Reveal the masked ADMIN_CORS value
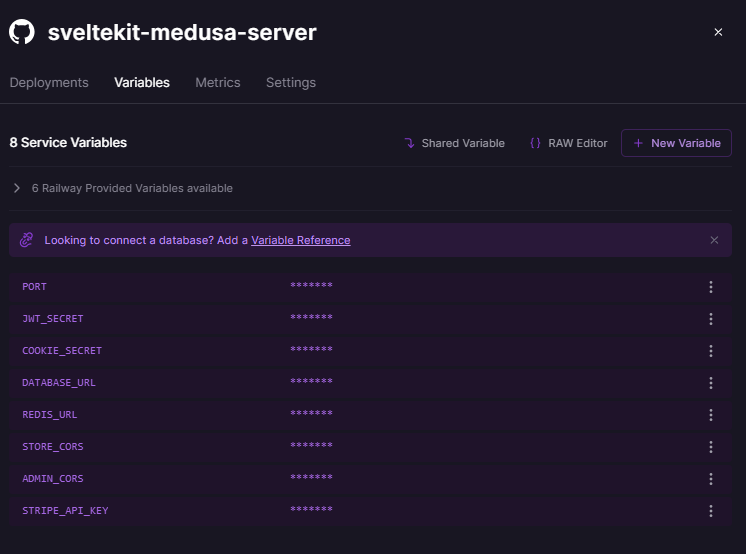Image resolution: width=746 pixels, height=554 pixels. tap(311, 477)
